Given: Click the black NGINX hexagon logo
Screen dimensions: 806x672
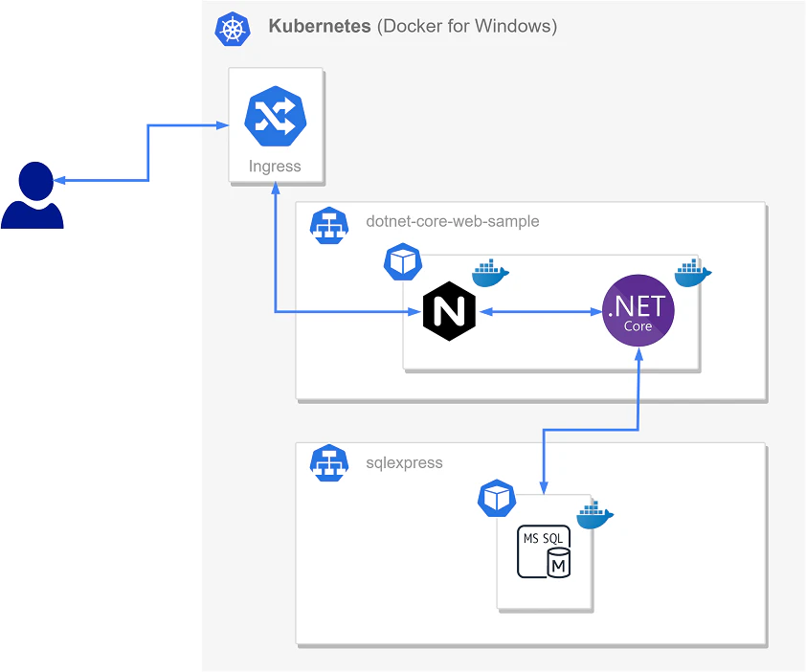Looking at the screenshot, I should (449, 311).
